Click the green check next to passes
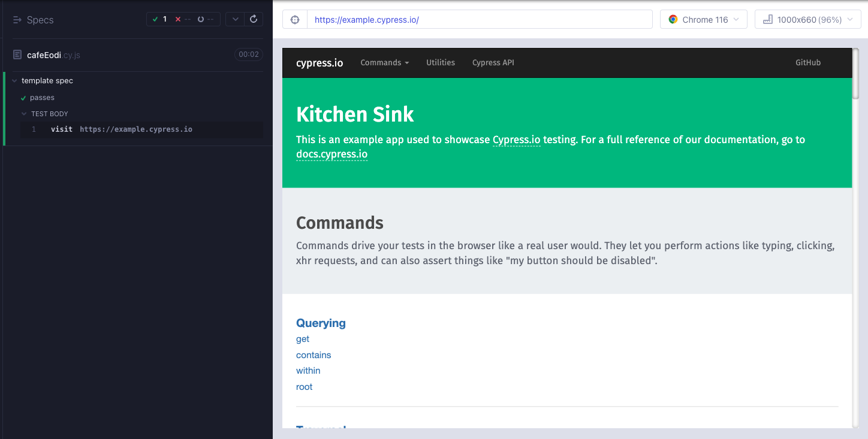The width and height of the screenshot is (868, 439). click(23, 98)
